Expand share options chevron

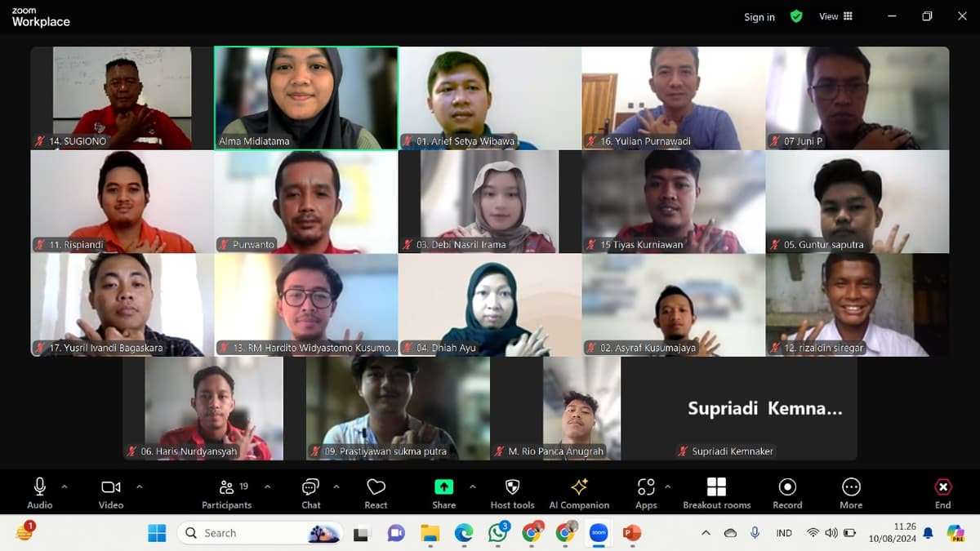[x=472, y=487]
